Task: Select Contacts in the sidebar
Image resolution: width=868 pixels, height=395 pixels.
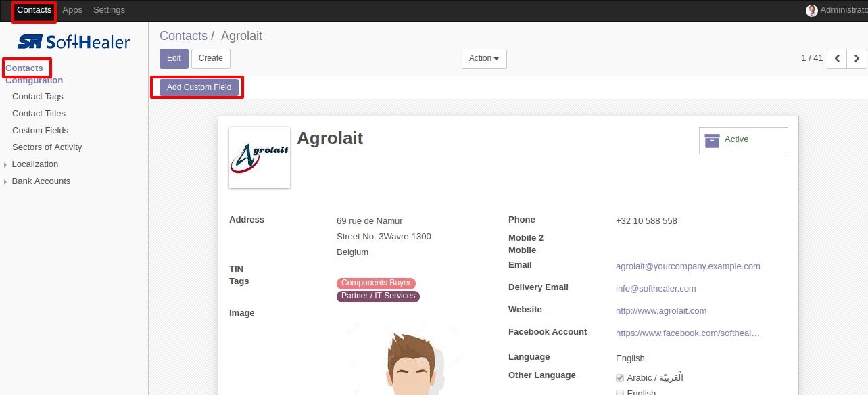Action: coord(25,68)
